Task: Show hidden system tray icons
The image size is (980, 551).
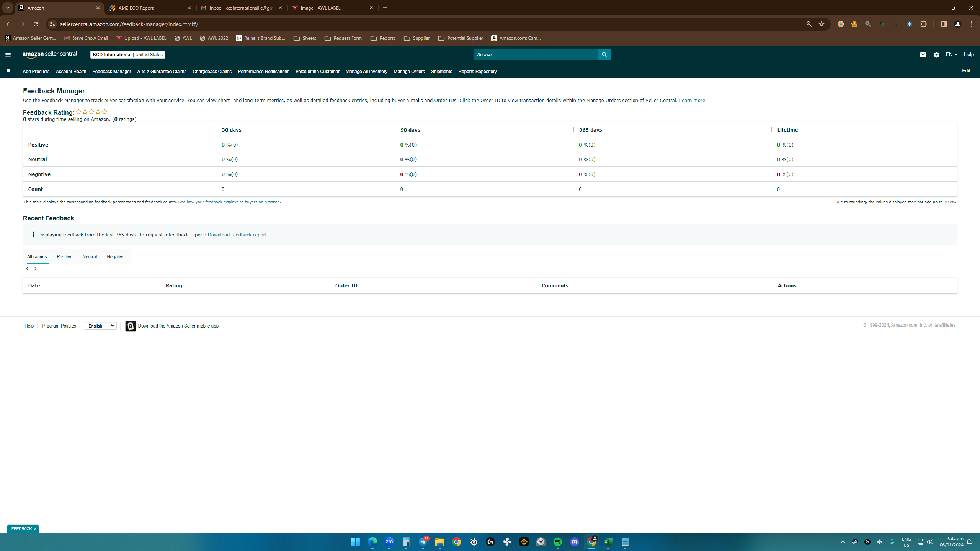Action: (843, 542)
